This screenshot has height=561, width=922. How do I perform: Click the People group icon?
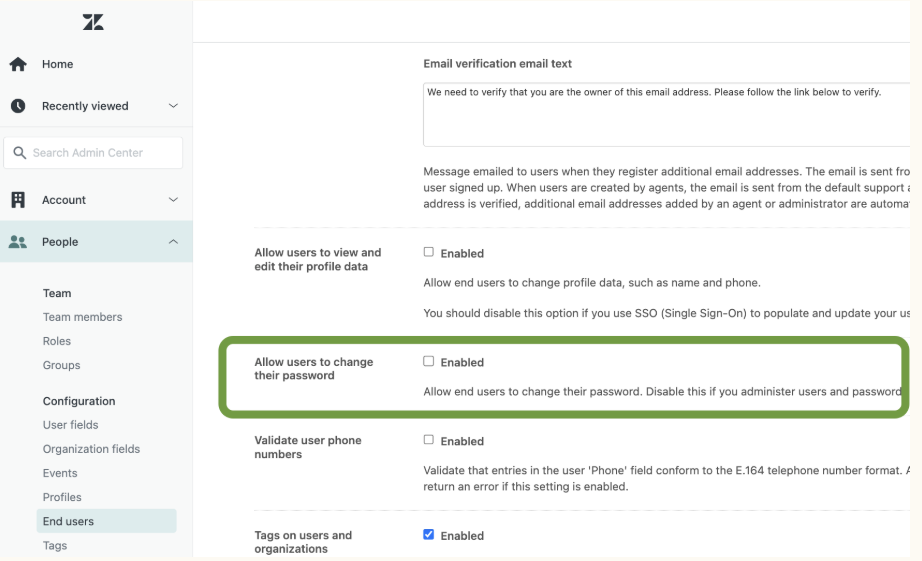click(x=18, y=242)
